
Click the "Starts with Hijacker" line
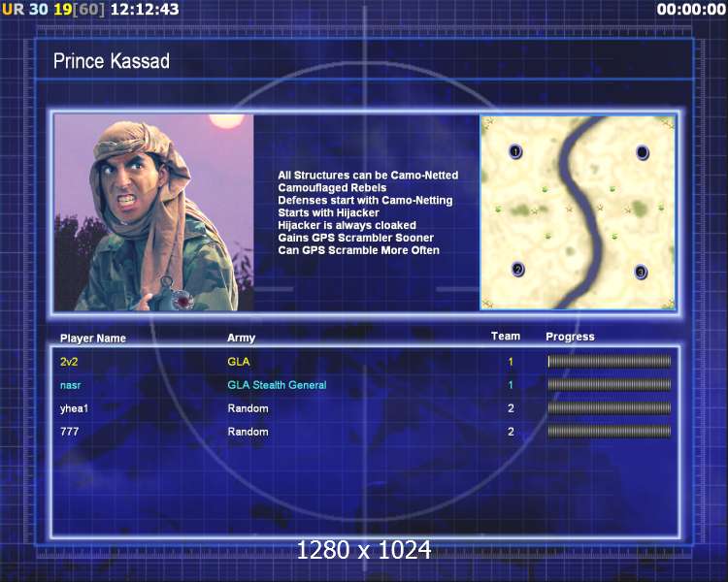click(x=328, y=213)
